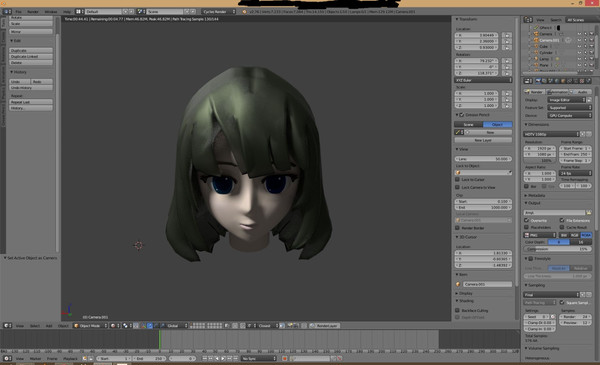Toggle the Lock Camera to View checkbox

click(x=457, y=187)
